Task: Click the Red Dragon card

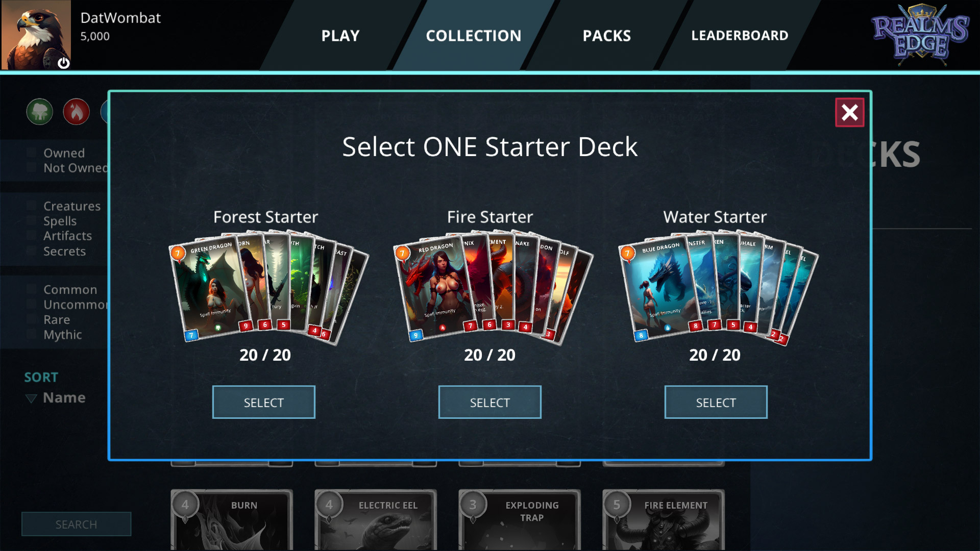Action: [435, 288]
